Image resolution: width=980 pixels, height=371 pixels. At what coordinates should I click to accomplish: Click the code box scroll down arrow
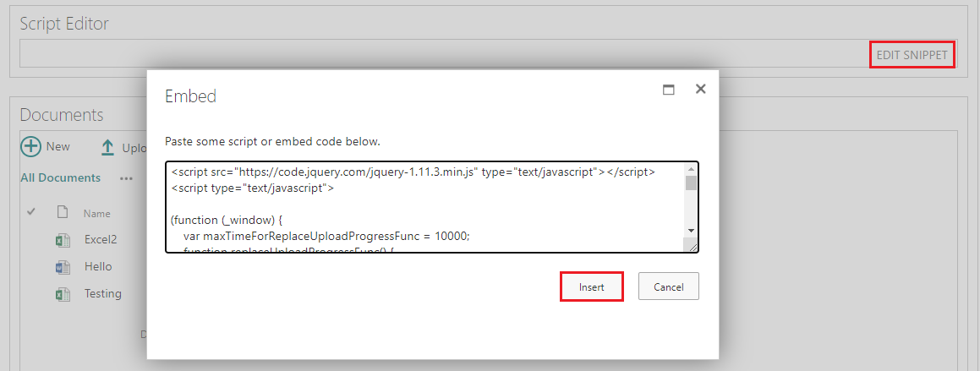pos(691,231)
